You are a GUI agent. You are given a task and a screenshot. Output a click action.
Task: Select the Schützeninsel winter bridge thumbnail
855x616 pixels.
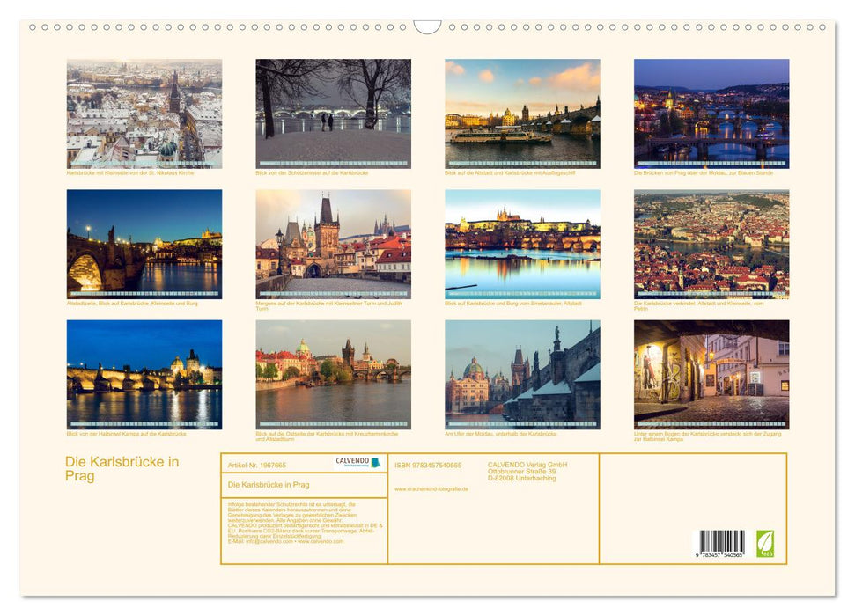pos(333,111)
